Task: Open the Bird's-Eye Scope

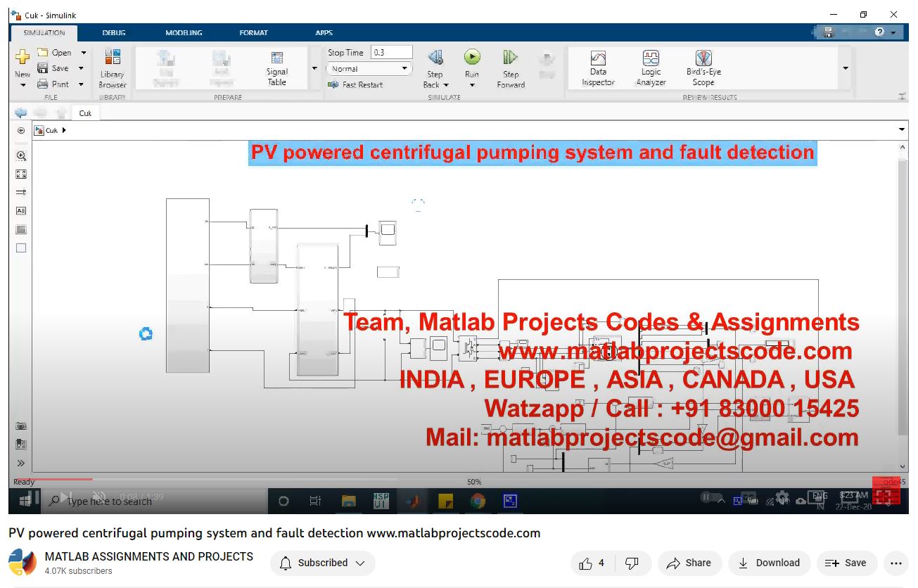Action: 703,68
